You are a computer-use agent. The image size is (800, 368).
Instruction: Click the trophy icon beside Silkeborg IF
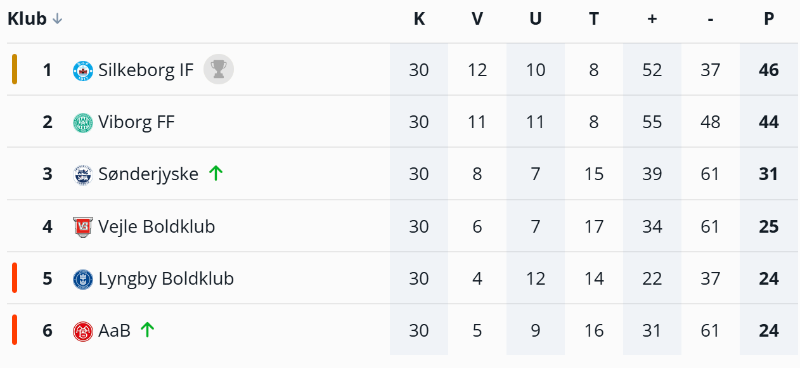tap(219, 69)
